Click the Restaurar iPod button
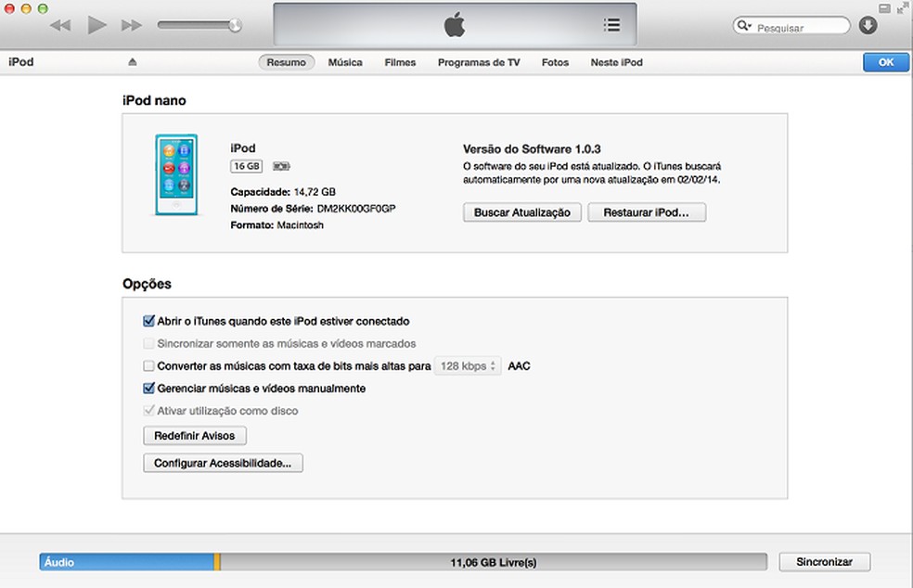 pos(647,211)
